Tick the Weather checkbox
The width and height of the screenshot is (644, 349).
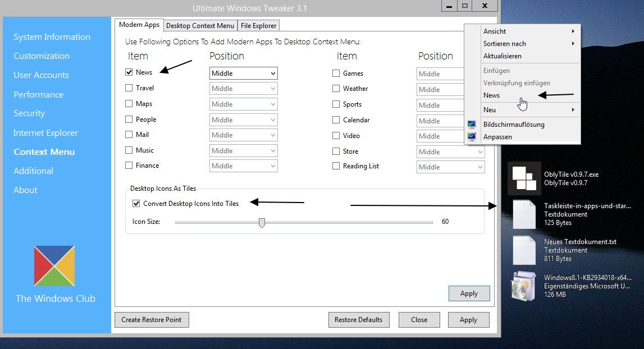click(336, 89)
